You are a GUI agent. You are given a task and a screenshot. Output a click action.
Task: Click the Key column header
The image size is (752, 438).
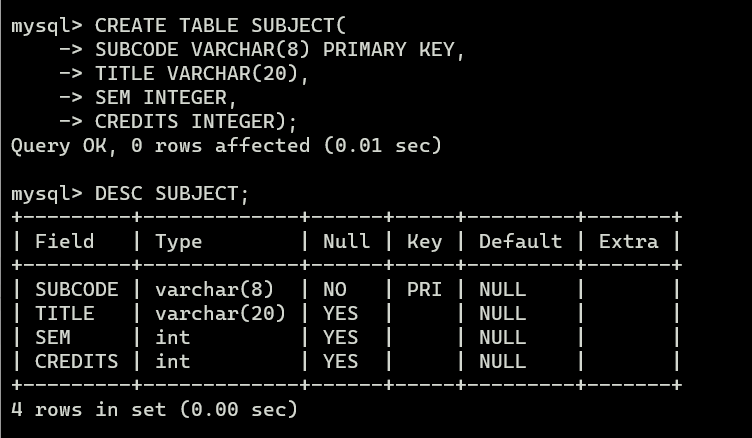point(424,242)
